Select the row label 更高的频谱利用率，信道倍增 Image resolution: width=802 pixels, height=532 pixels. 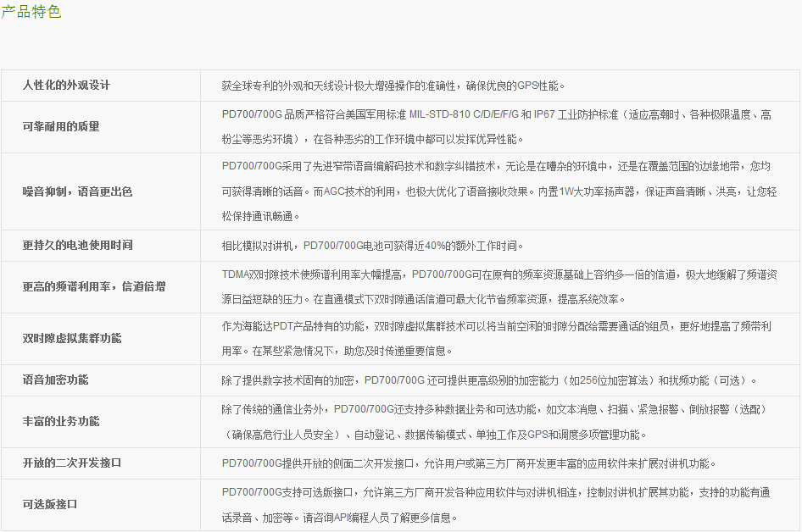click(x=94, y=286)
